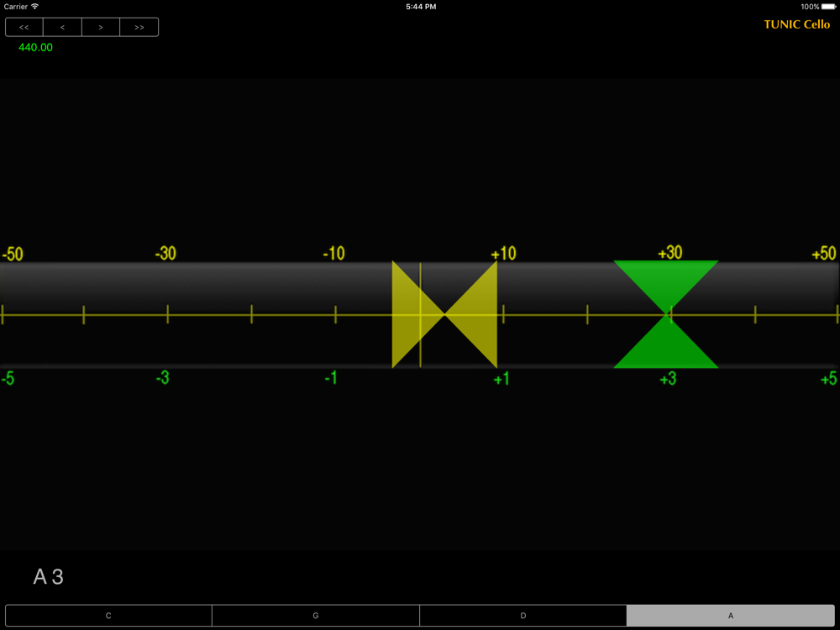Click the -50 yellow scale label
The width and height of the screenshot is (840, 630).
tap(13, 254)
